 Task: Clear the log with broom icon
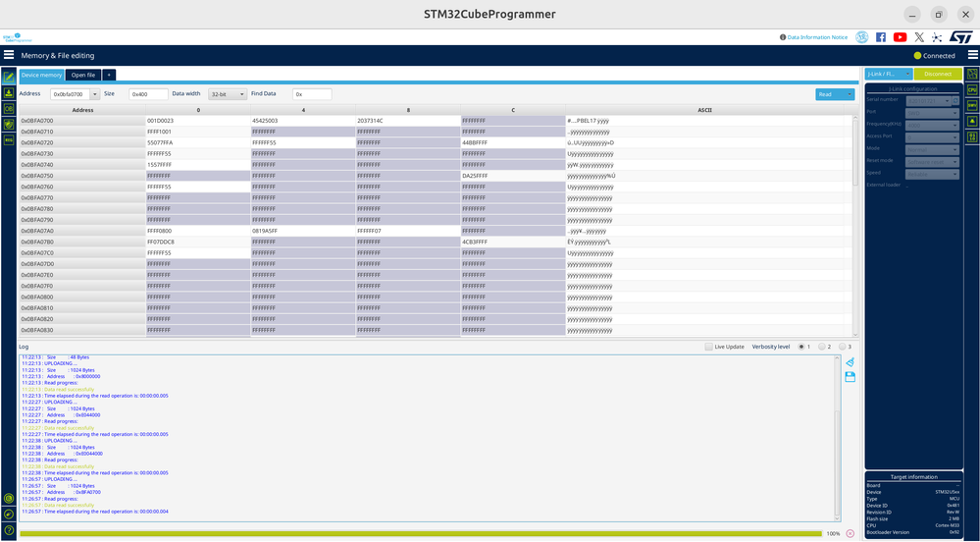850,362
